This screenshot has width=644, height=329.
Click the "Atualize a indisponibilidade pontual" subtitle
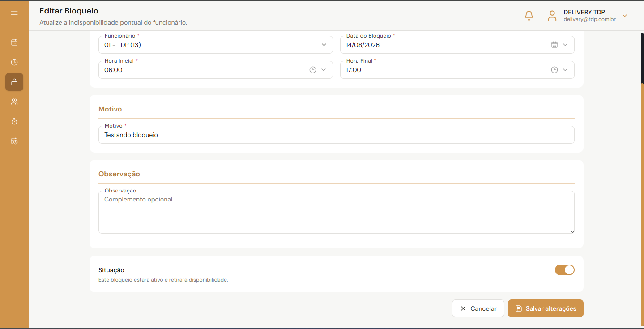113,22
